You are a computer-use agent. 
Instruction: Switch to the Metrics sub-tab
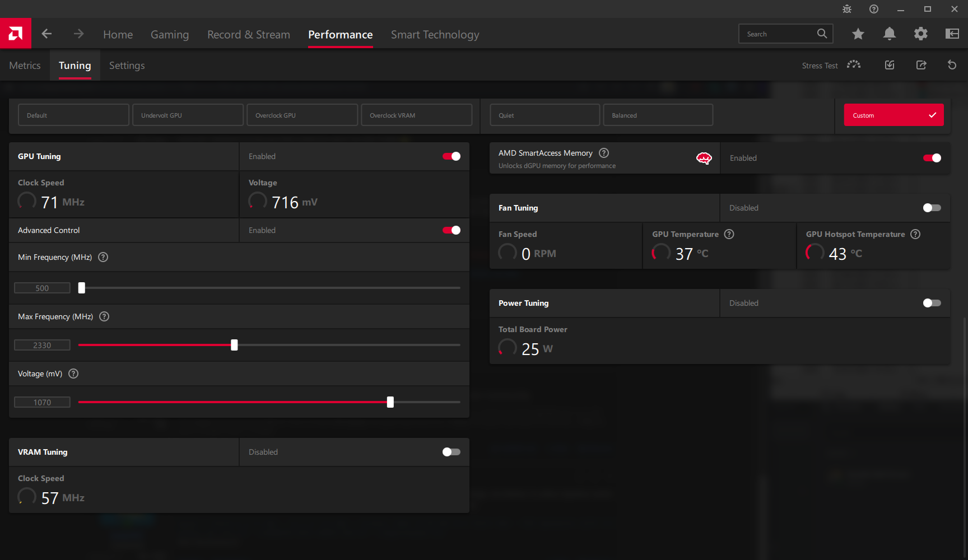[x=25, y=66]
